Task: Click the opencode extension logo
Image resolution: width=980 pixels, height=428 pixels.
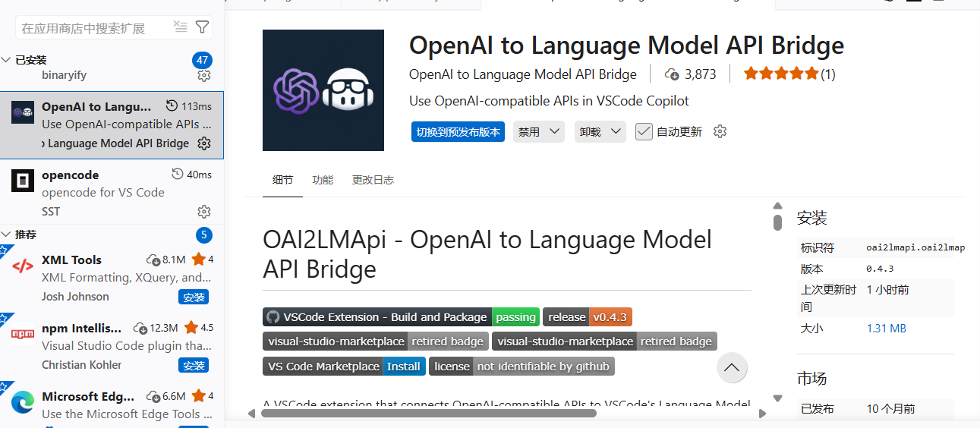Action: coord(23,181)
